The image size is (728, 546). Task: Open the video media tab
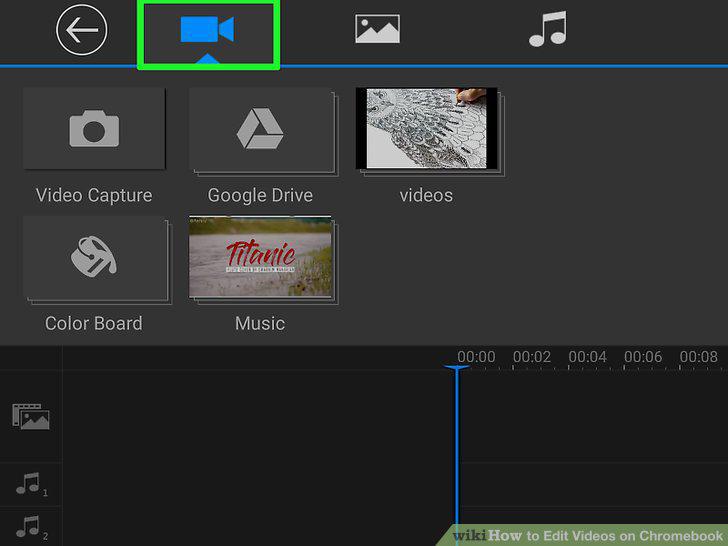208,31
